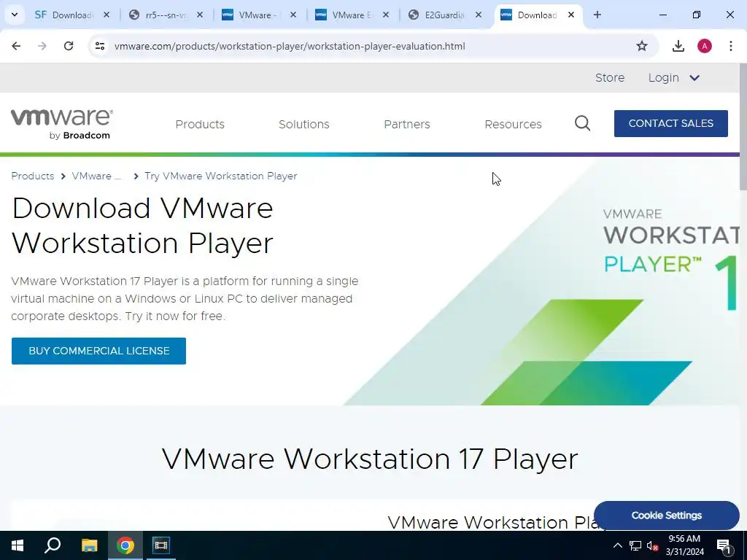Open the Windows Start menu
This screenshot has width=747, height=560.
[x=18, y=545]
